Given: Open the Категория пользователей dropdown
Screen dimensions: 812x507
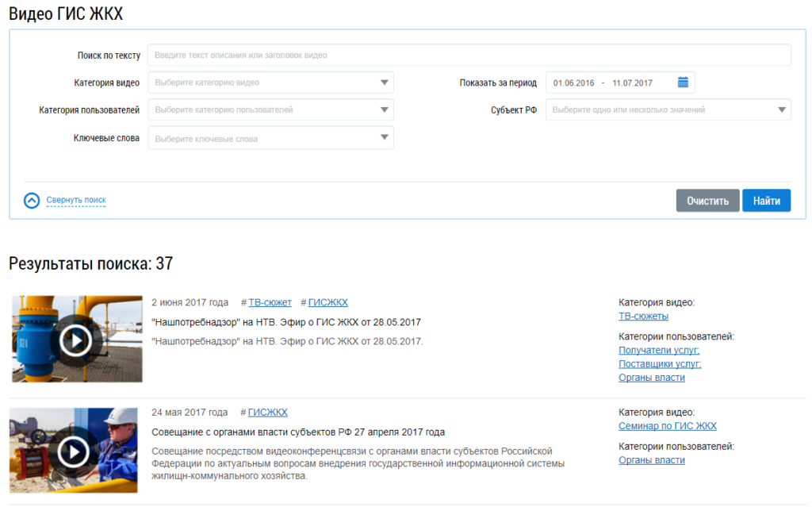Looking at the screenshot, I should coord(271,110).
